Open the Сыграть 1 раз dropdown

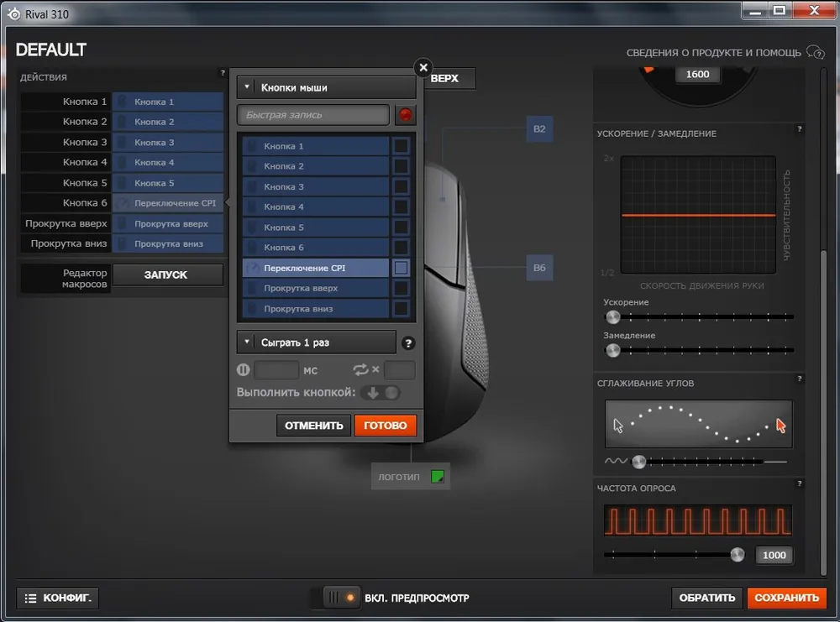[x=316, y=342]
